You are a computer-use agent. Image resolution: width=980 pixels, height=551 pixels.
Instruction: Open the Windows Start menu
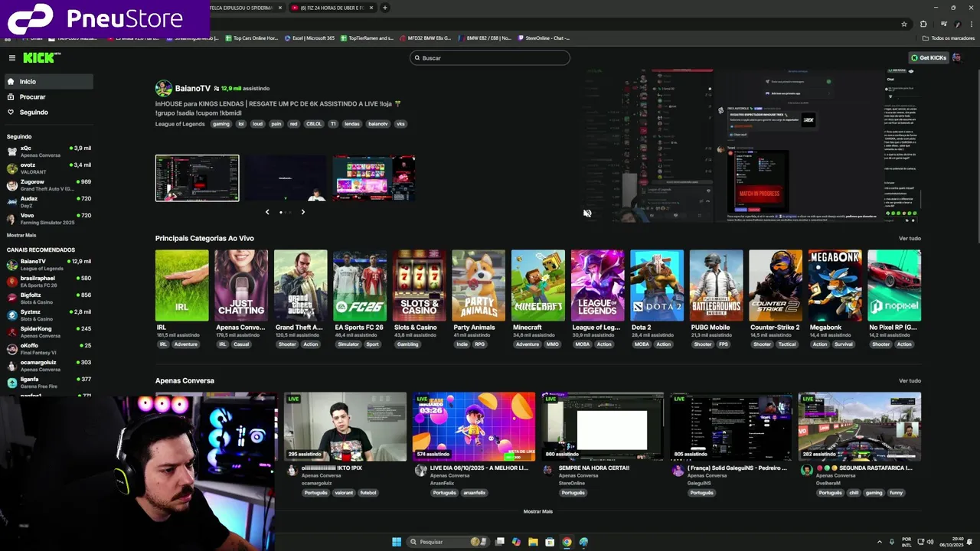[397, 542]
